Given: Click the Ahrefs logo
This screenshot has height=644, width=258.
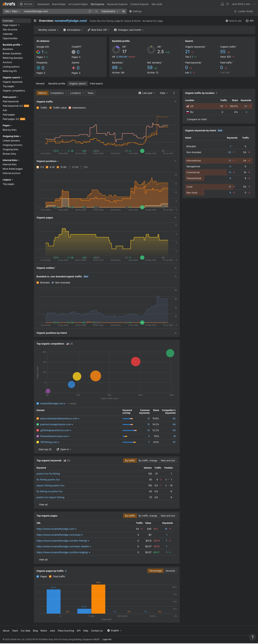Looking at the screenshot, I should (9, 4).
